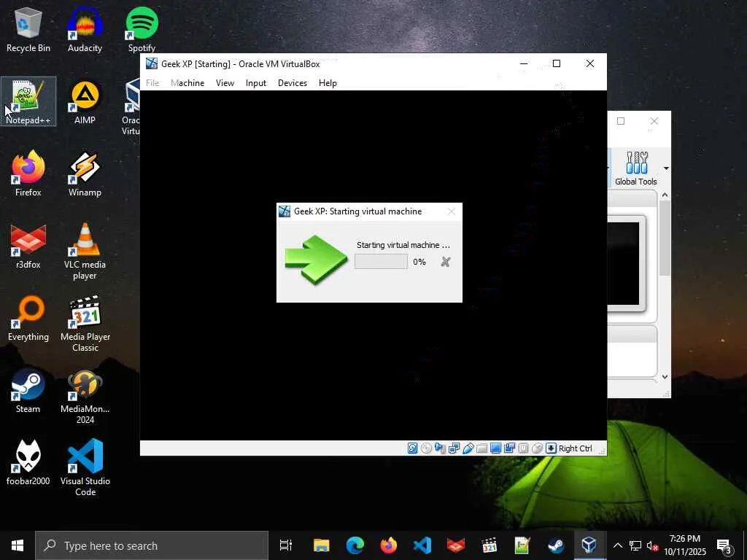This screenshot has height=560, width=747.
Task: Click the shared folders indicator in VM status bar
Action: (481, 448)
